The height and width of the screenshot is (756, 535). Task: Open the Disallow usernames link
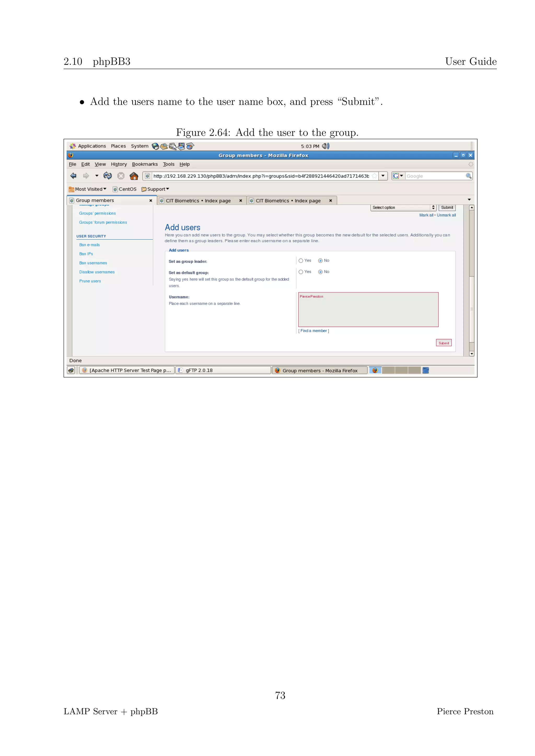pyautogui.click(x=97, y=272)
